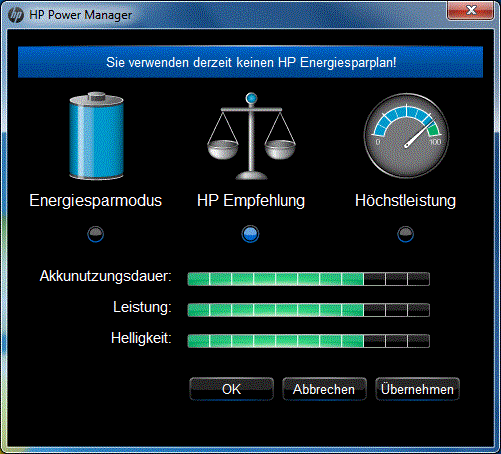This screenshot has width=501, height=454.
Task: Click the HP logo in the title bar
Action: [15, 15]
